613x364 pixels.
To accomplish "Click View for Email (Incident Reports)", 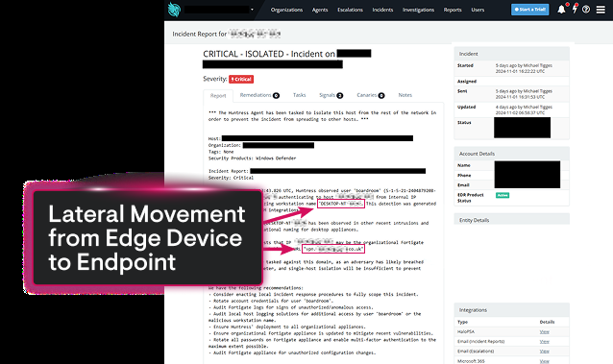I will (544, 341).
